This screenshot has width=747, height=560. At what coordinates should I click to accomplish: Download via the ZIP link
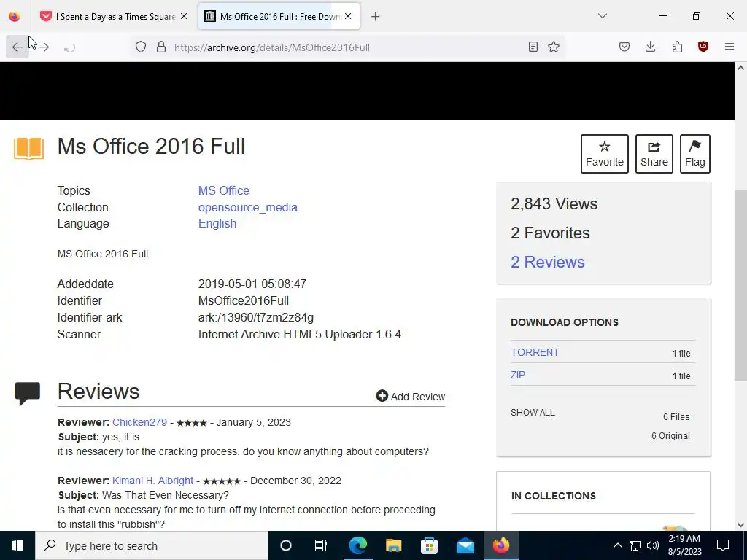click(x=518, y=375)
